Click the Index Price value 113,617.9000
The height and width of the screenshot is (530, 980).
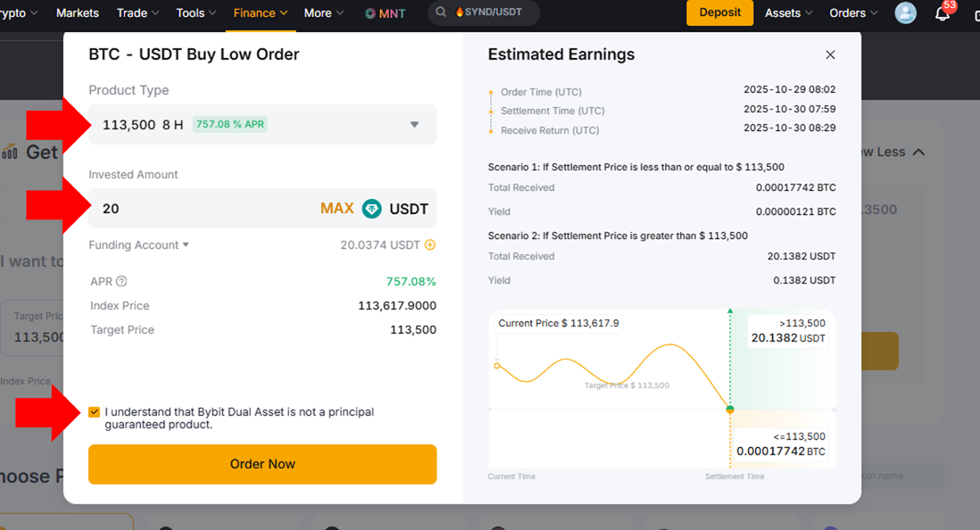point(397,306)
